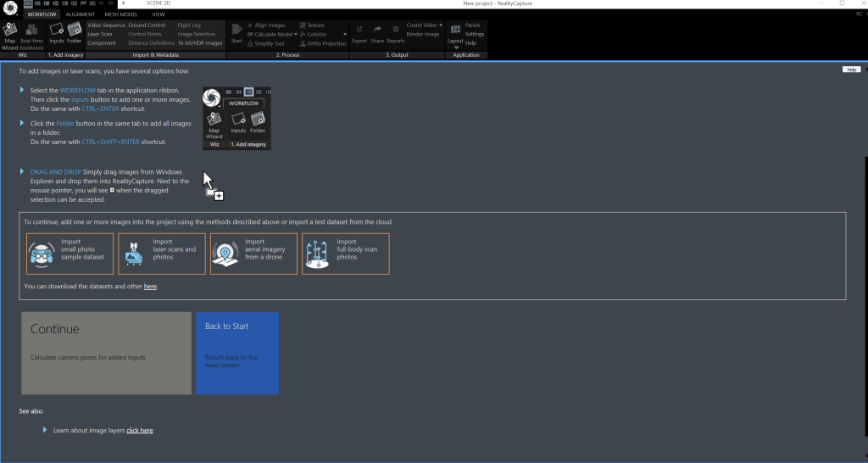868x463 pixels.
Task: Click Calculate Model
Action: pos(270,34)
